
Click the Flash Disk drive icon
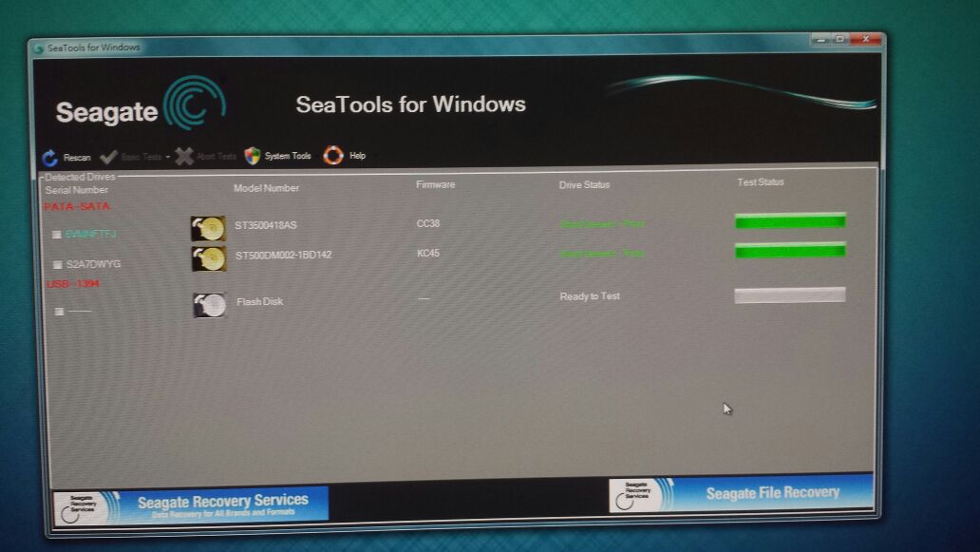coord(209,305)
